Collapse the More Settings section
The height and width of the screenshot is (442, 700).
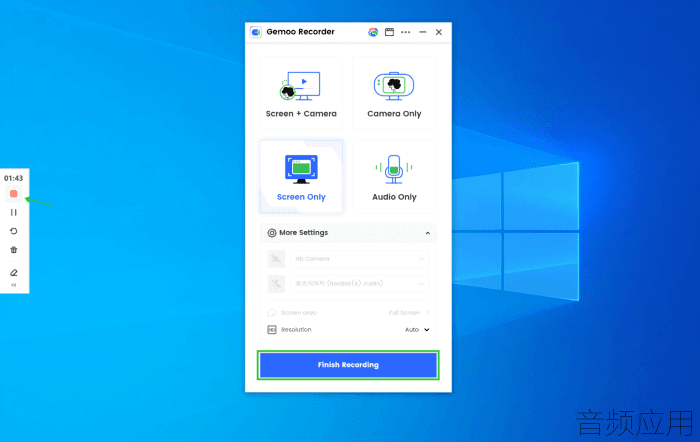[428, 233]
